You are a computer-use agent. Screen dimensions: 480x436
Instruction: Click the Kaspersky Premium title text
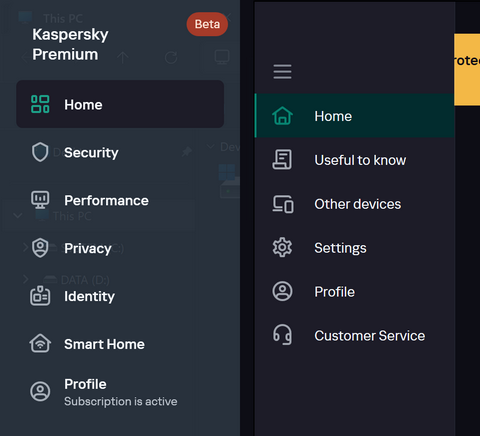[x=70, y=44]
